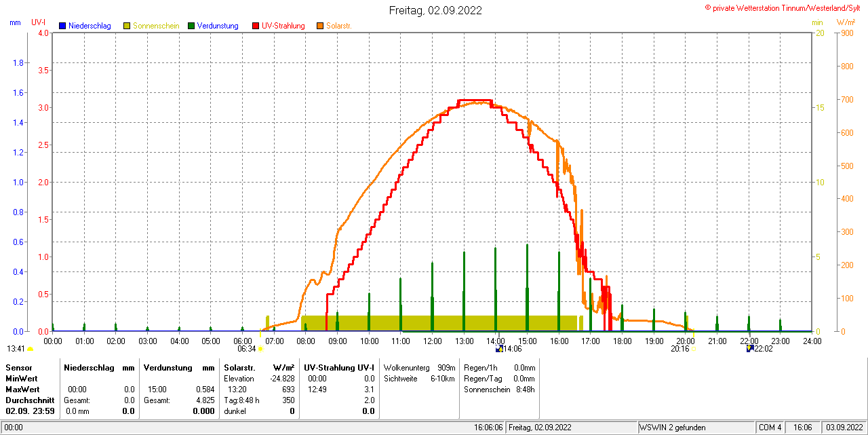Click the yellow 20 value on min axis

click(819, 33)
